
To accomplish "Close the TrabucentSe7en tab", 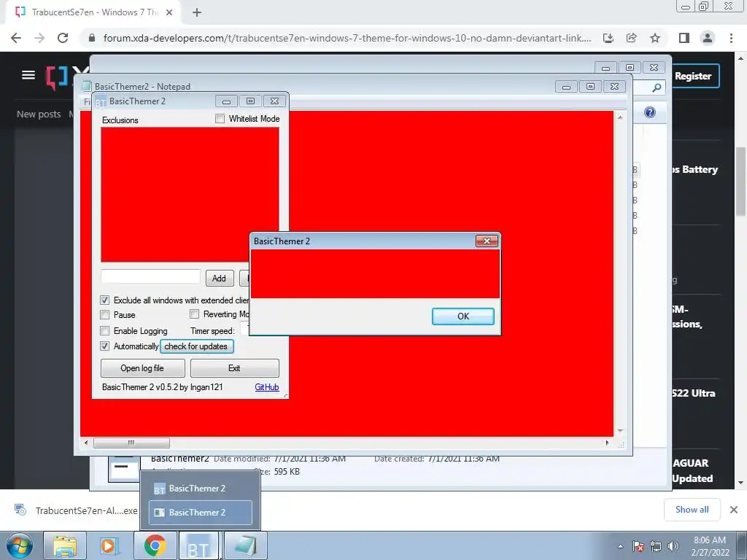I will [169, 12].
